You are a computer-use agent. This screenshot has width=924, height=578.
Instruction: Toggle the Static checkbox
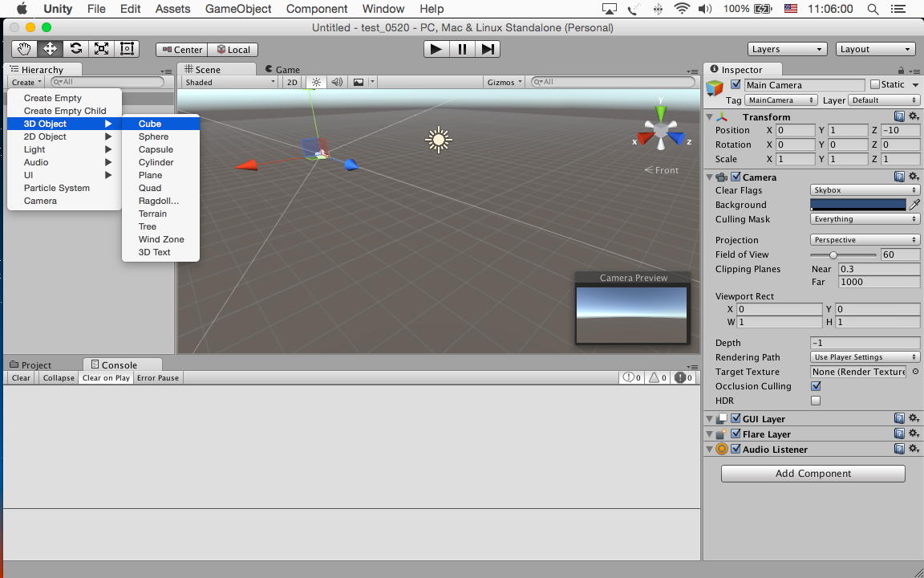tap(875, 84)
